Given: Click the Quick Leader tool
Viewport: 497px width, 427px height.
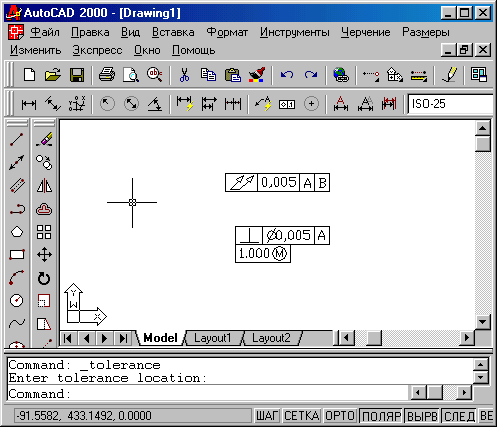Looking at the screenshot, I should click(263, 104).
